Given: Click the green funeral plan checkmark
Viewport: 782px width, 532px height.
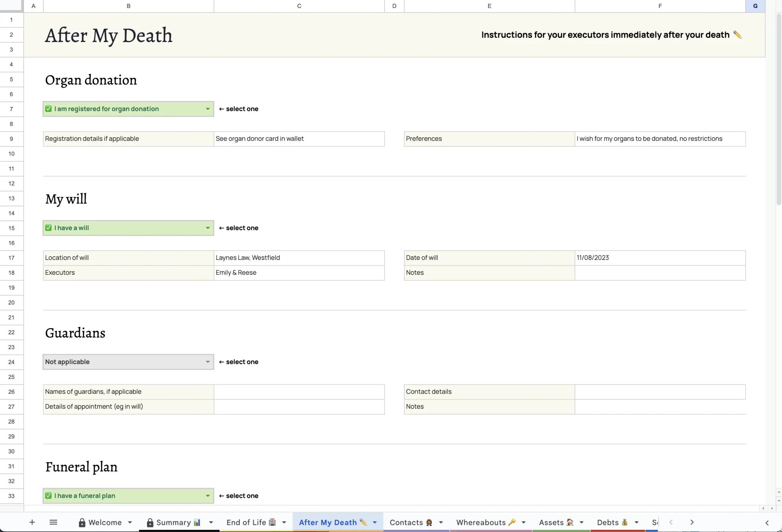Looking at the screenshot, I should tap(48, 496).
